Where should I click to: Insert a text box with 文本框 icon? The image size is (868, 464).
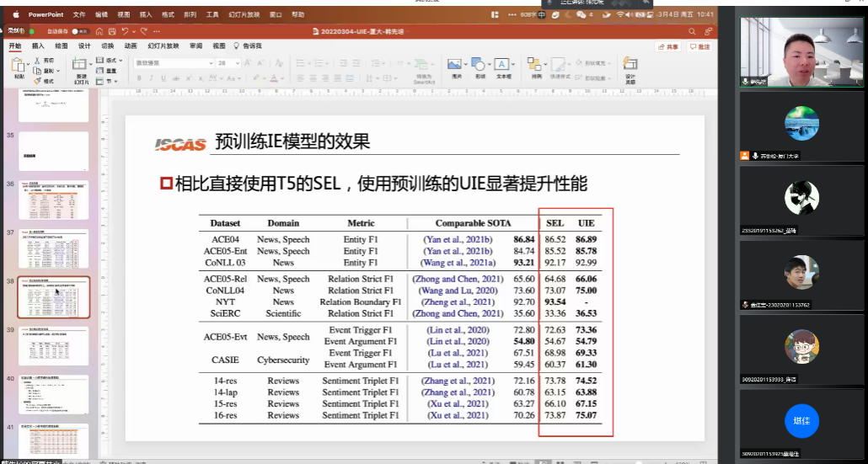[503, 65]
